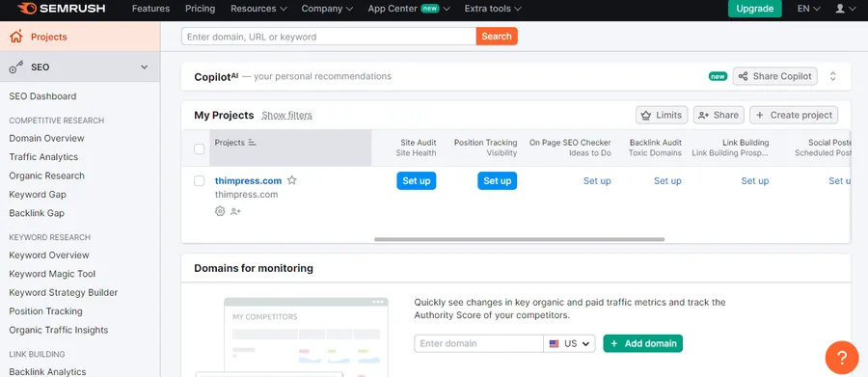Click the Position Tracking Set up button

(x=497, y=181)
